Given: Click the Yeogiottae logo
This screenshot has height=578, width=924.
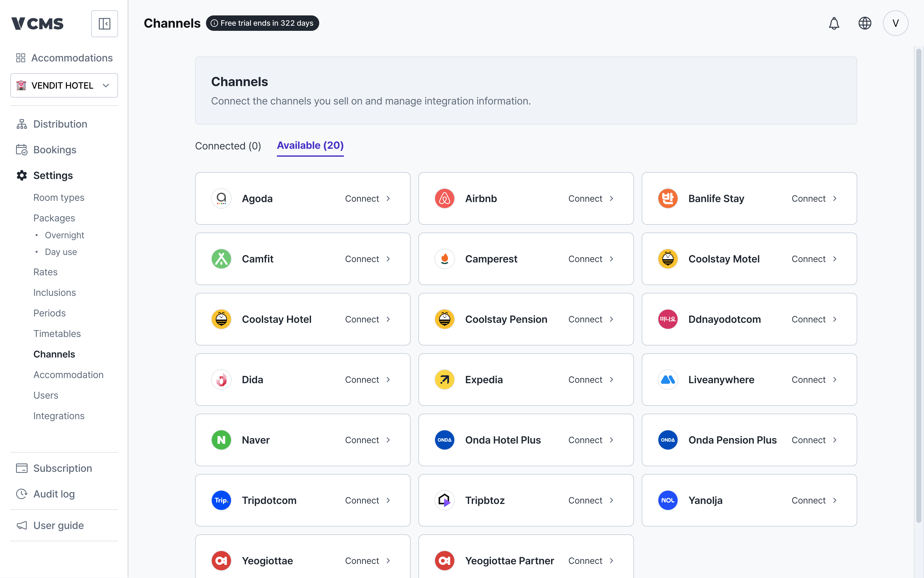Looking at the screenshot, I should (221, 561).
